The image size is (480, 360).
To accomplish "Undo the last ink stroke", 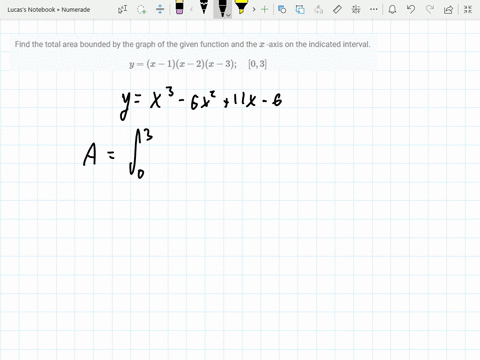I will coord(411,9).
